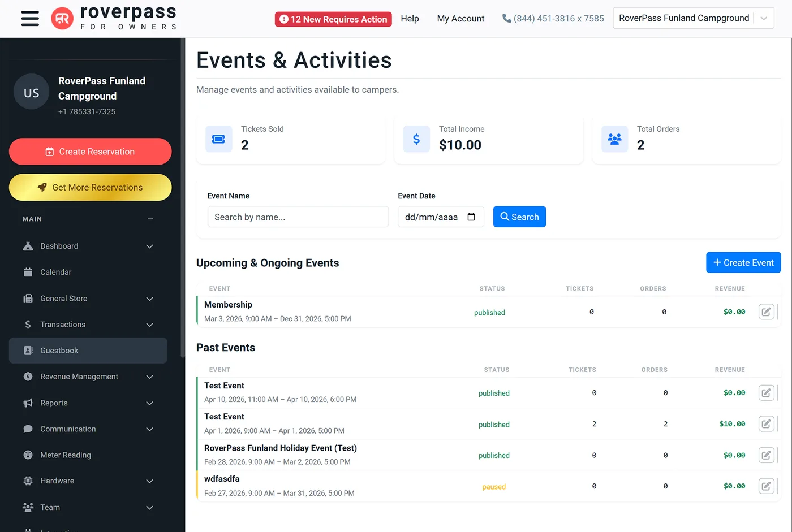The height and width of the screenshot is (532, 792).
Task: Click the Feb 27, 2026 date range text
Action: [279, 494]
